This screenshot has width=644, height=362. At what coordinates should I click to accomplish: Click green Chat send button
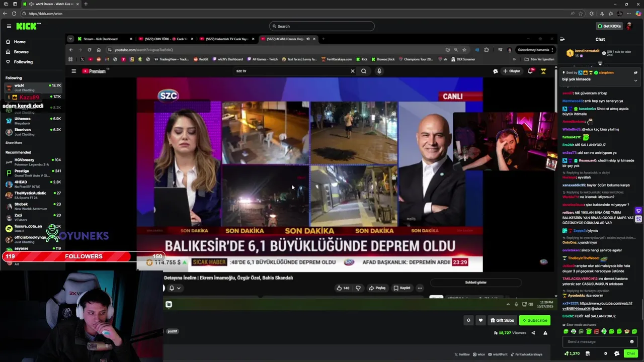point(630,353)
